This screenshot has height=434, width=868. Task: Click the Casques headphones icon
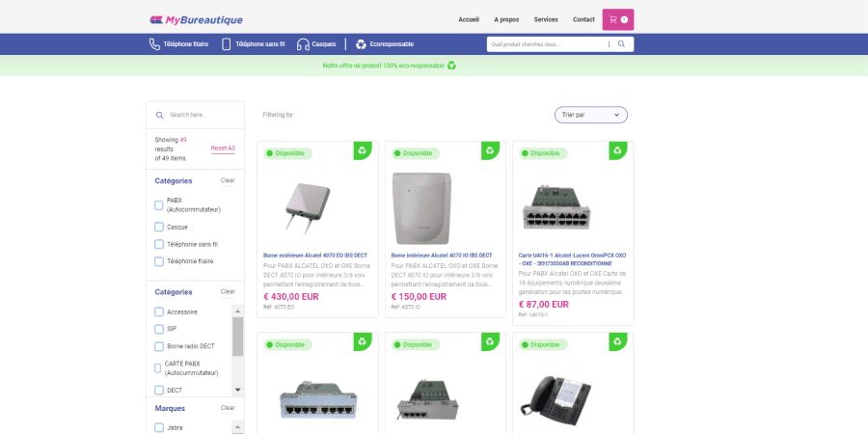[x=303, y=44]
